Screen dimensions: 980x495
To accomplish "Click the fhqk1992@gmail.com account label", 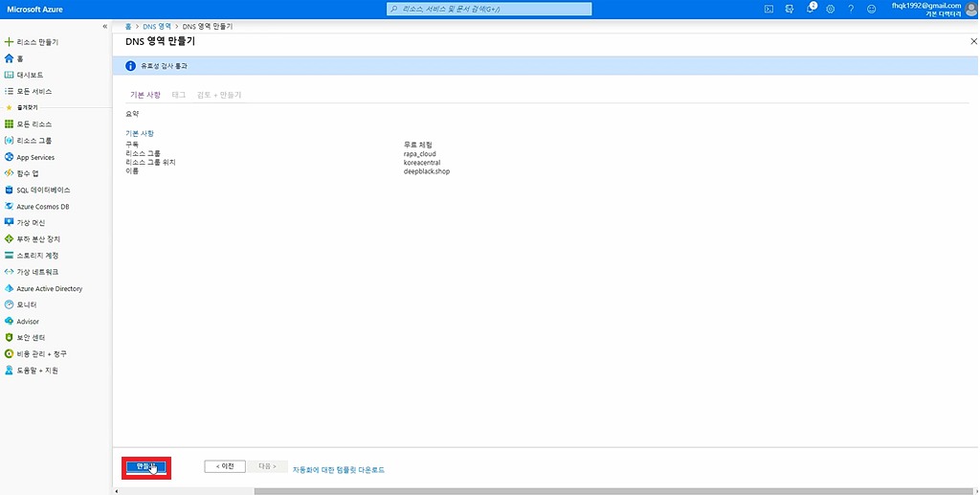I will [x=926, y=6].
